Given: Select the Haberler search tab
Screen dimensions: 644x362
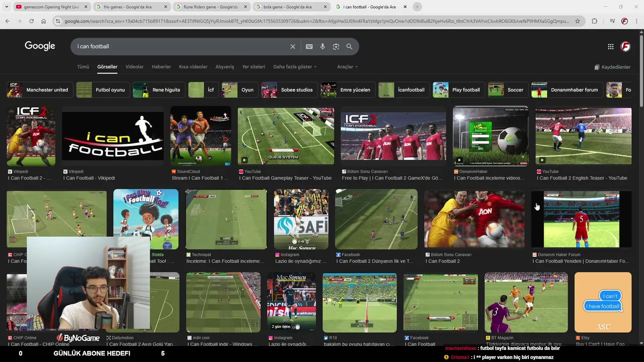Looking at the screenshot, I should pos(162,67).
